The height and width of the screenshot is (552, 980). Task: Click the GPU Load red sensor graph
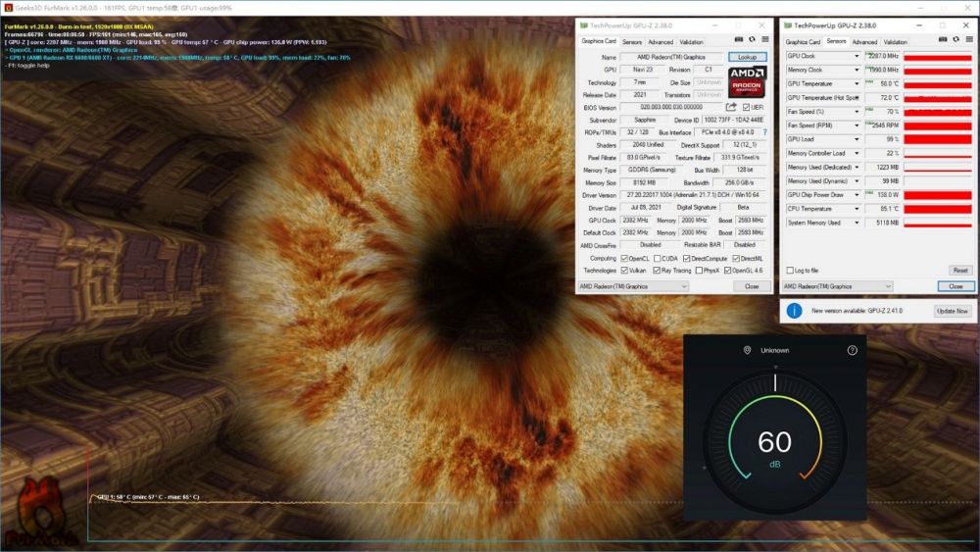click(937, 139)
